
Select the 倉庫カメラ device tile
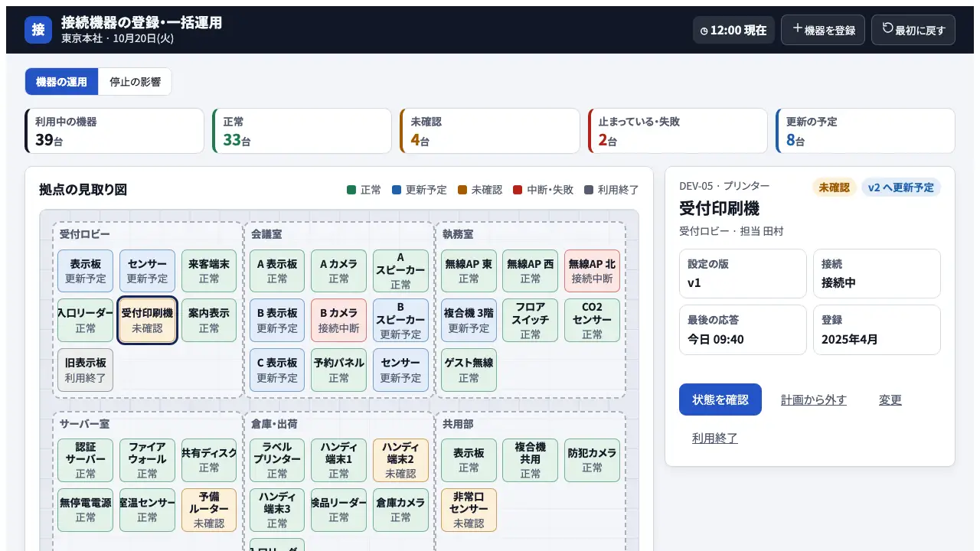tap(400, 510)
